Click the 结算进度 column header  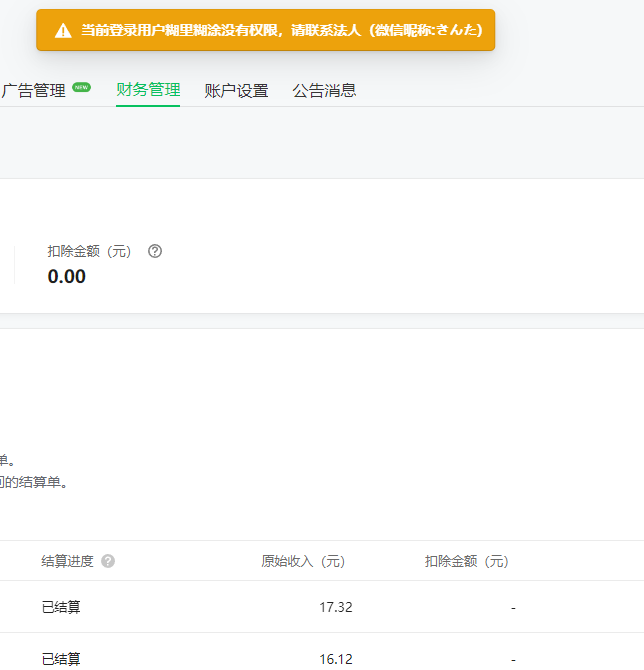pyautogui.click(x=68, y=561)
